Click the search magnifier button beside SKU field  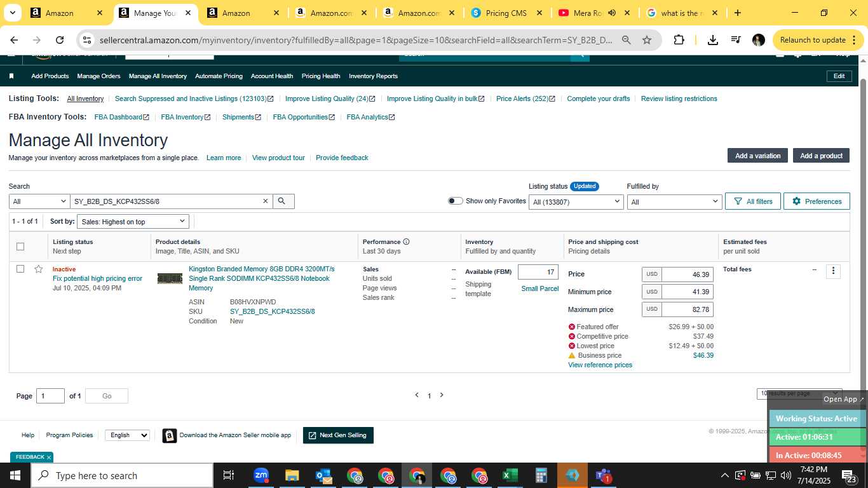pyautogui.click(x=282, y=201)
